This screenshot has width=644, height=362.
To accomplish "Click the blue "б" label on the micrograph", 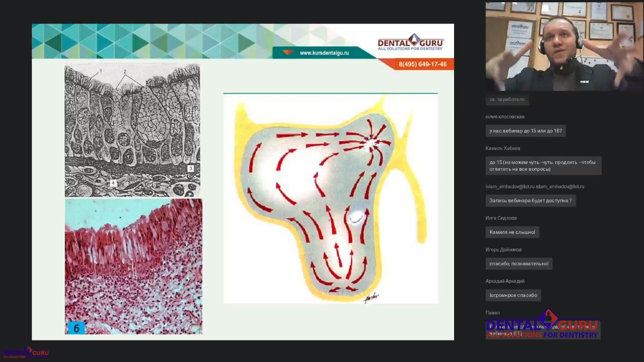I will pos(76,327).
